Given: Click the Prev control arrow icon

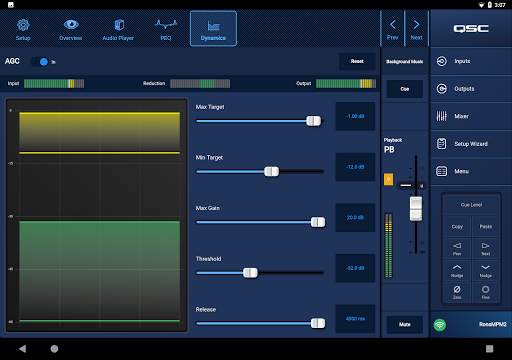Looking at the screenshot, I should coord(457,246).
